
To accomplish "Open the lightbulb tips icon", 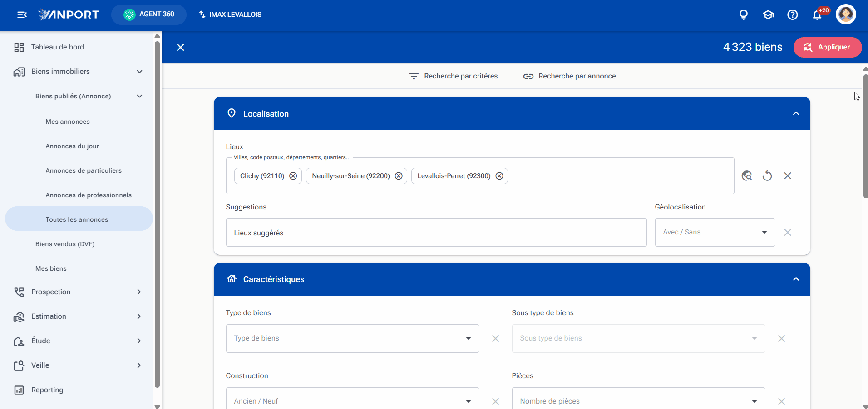I will click(x=744, y=15).
